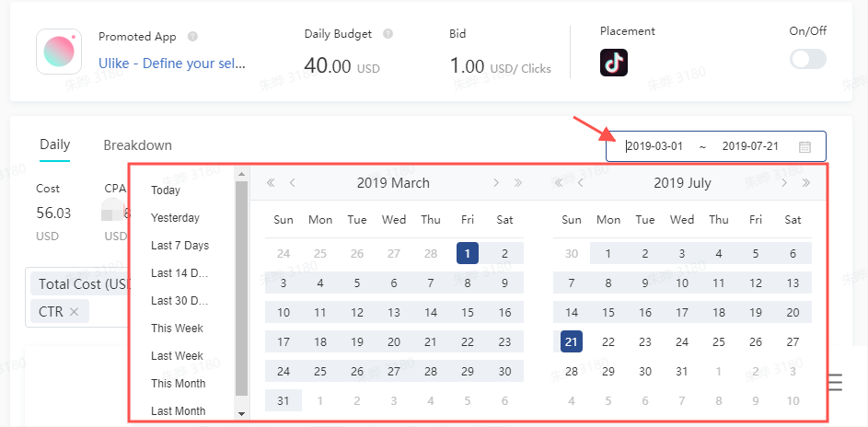Open the Ulike - Define your self link
Screen dimensions: 868x427
[172, 64]
